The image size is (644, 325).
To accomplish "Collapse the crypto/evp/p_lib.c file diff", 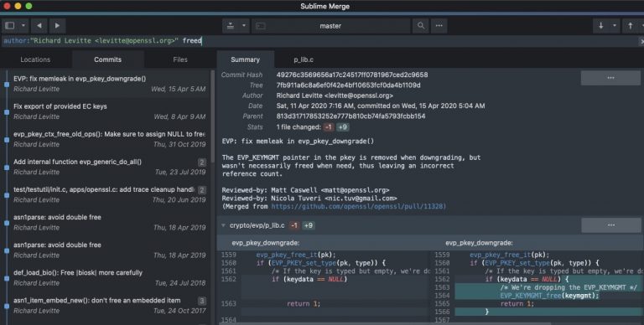I will point(223,225).
